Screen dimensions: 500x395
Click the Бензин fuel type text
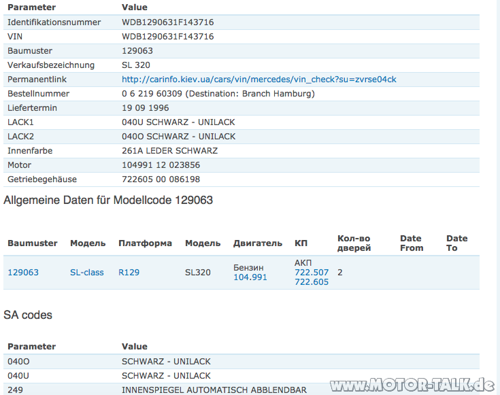(x=248, y=268)
